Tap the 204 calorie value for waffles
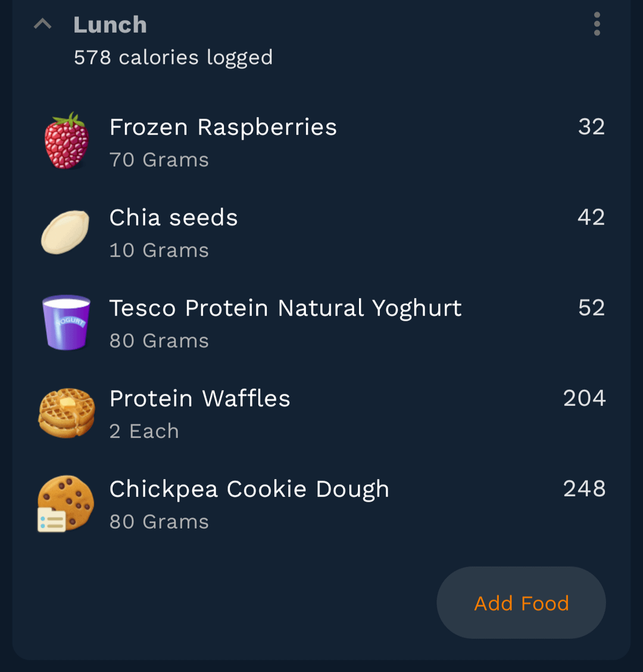Screen dimensions: 643x672 click(584, 398)
